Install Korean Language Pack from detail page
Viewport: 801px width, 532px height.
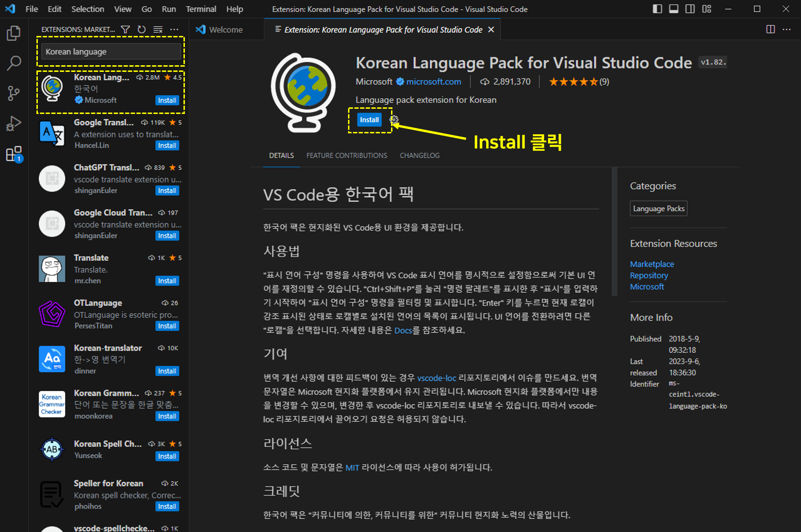(x=369, y=120)
